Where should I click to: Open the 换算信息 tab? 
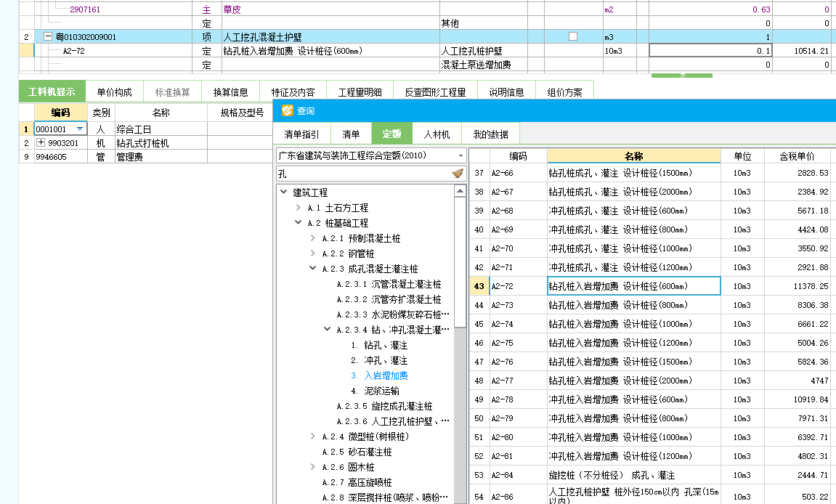click(230, 92)
